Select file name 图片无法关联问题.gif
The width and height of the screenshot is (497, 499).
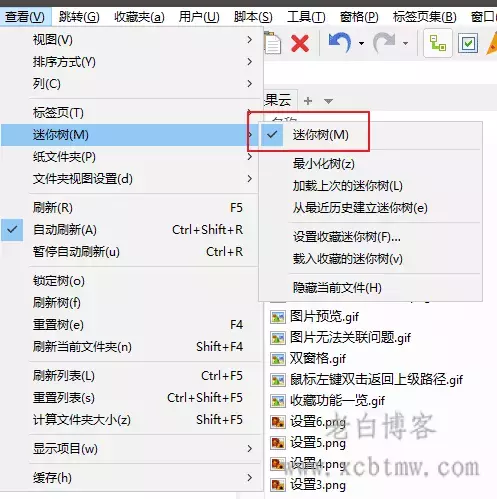[x=350, y=338]
